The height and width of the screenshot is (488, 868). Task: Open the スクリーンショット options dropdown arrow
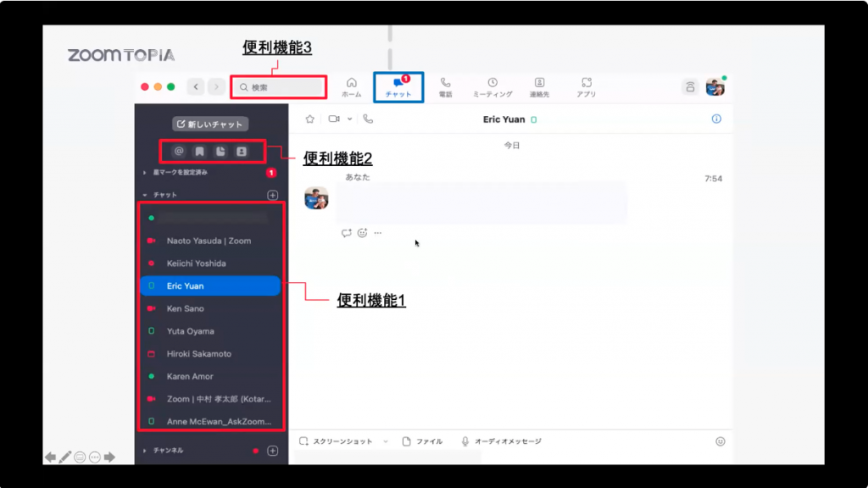coord(386,441)
